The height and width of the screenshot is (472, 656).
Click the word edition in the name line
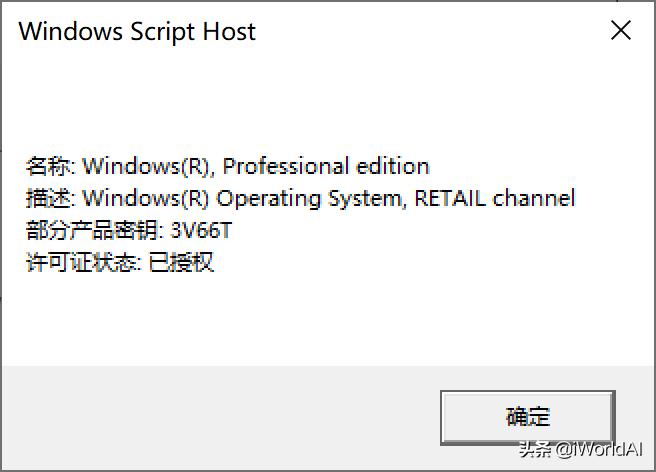(x=392, y=166)
